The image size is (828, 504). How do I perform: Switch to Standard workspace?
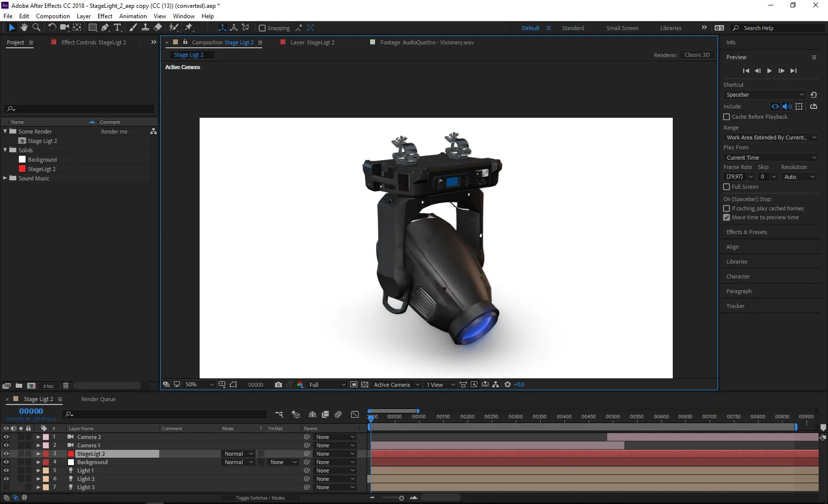click(573, 28)
